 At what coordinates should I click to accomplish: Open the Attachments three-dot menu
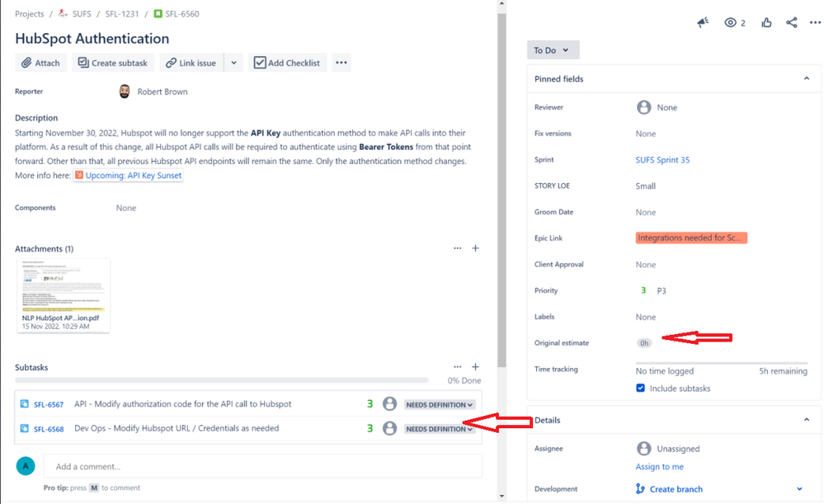click(x=457, y=248)
